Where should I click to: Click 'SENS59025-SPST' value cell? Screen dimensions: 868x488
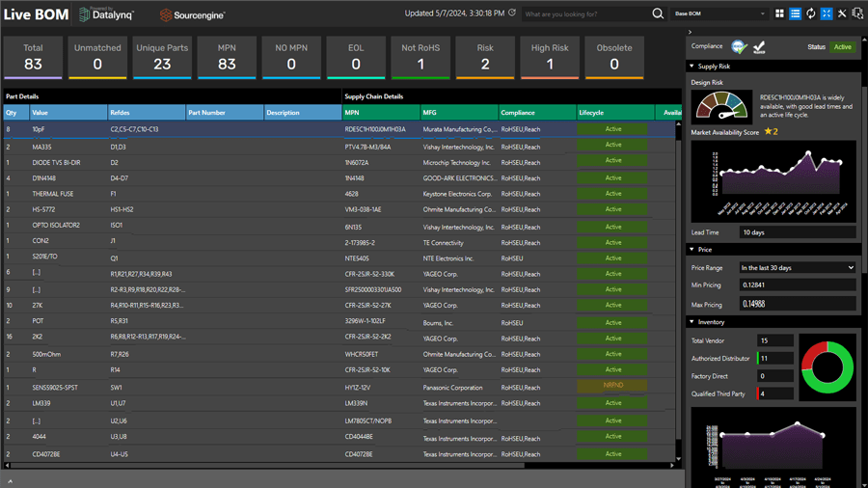tap(55, 388)
